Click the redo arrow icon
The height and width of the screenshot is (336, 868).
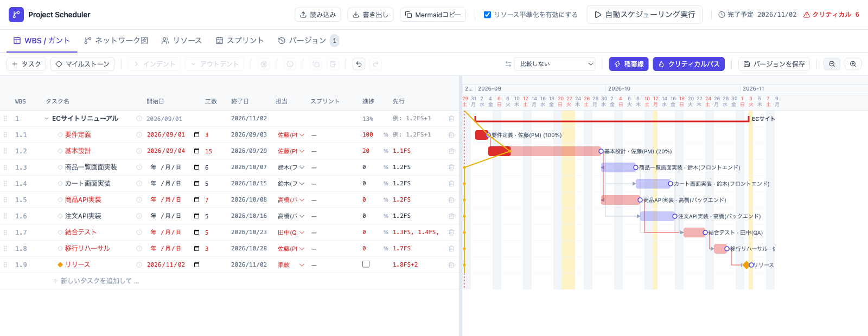[x=375, y=64]
